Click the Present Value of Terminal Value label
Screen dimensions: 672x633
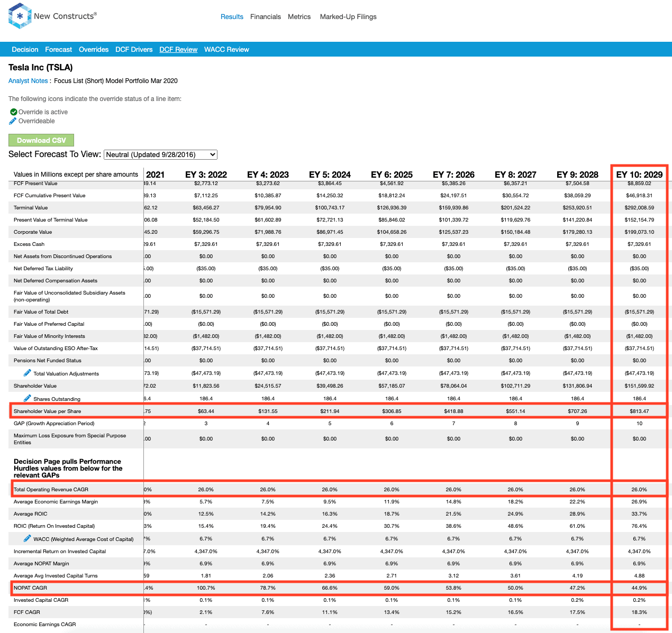click(x=51, y=220)
